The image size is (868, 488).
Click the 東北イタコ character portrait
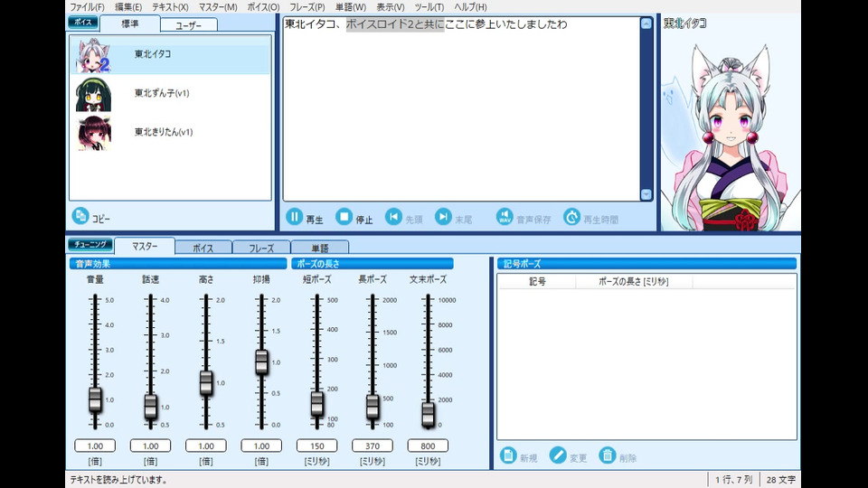(731, 136)
